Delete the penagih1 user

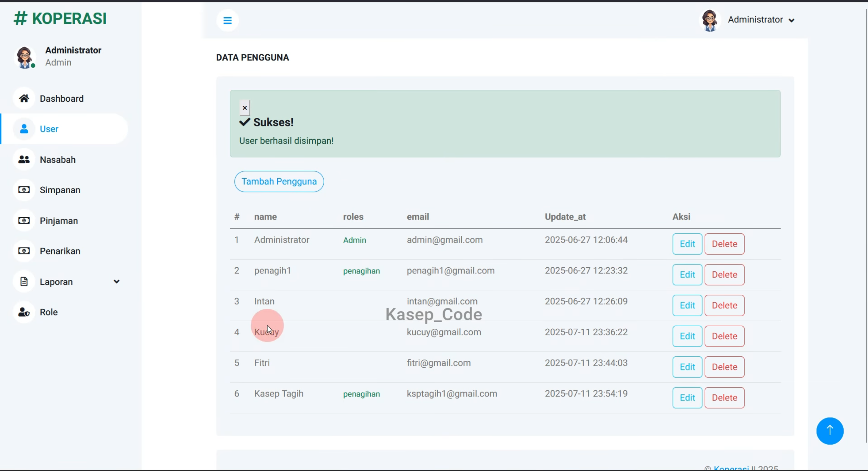pos(724,274)
